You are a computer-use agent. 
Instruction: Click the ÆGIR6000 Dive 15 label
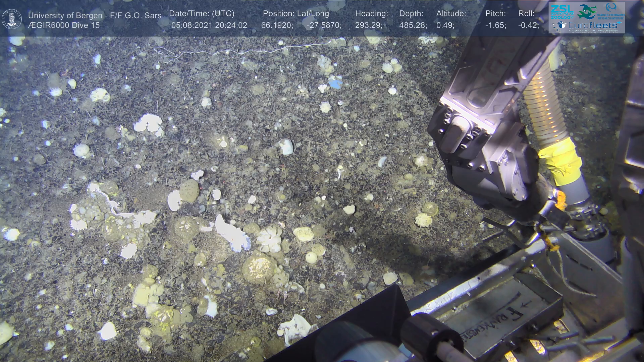64,25
